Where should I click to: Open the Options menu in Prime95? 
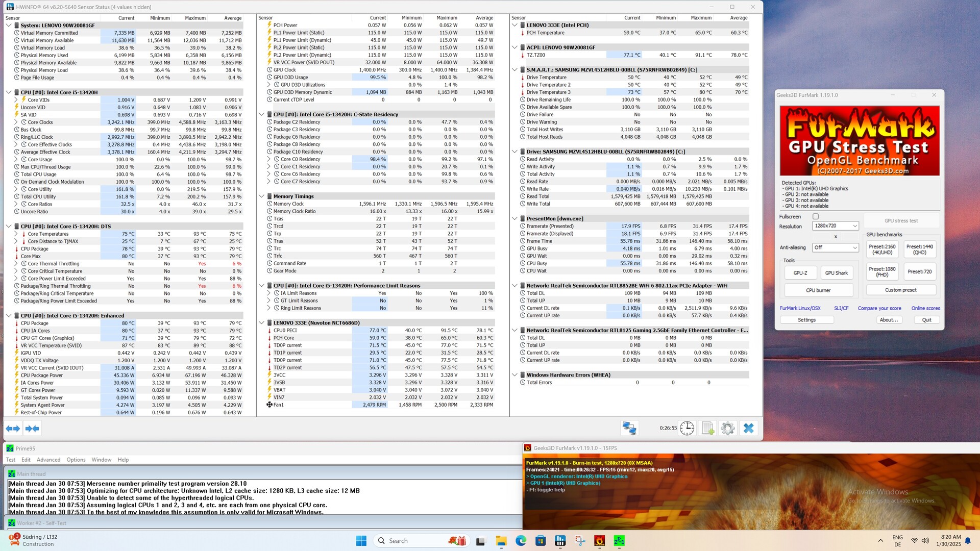[x=76, y=460]
